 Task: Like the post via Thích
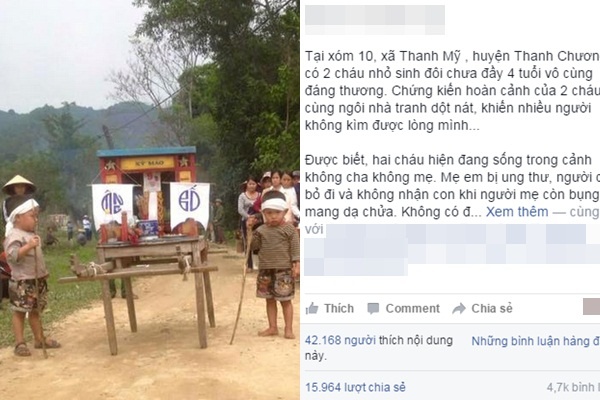click(x=330, y=309)
